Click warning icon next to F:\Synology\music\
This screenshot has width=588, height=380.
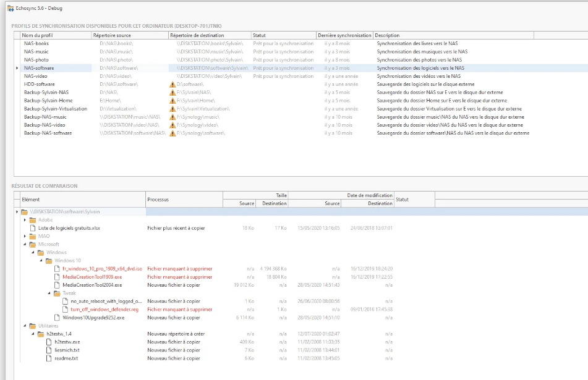(x=173, y=117)
